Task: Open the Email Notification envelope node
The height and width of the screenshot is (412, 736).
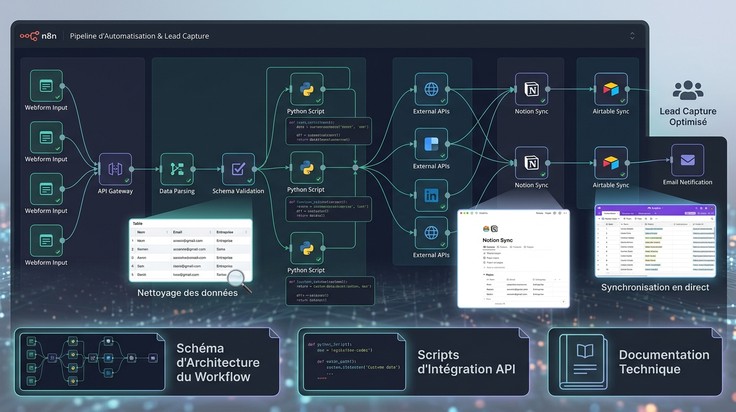Action: (687, 160)
